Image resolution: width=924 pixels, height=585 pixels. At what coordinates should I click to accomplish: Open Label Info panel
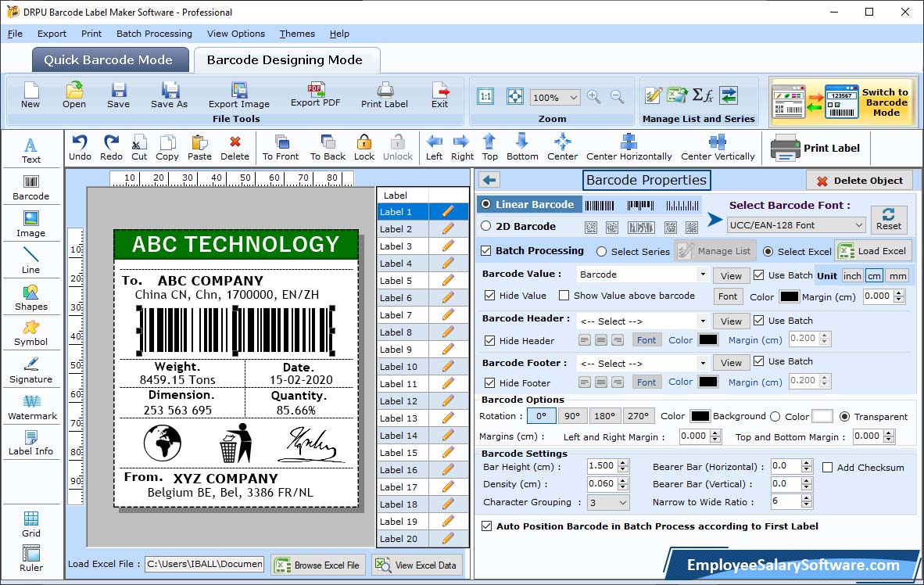[30, 443]
